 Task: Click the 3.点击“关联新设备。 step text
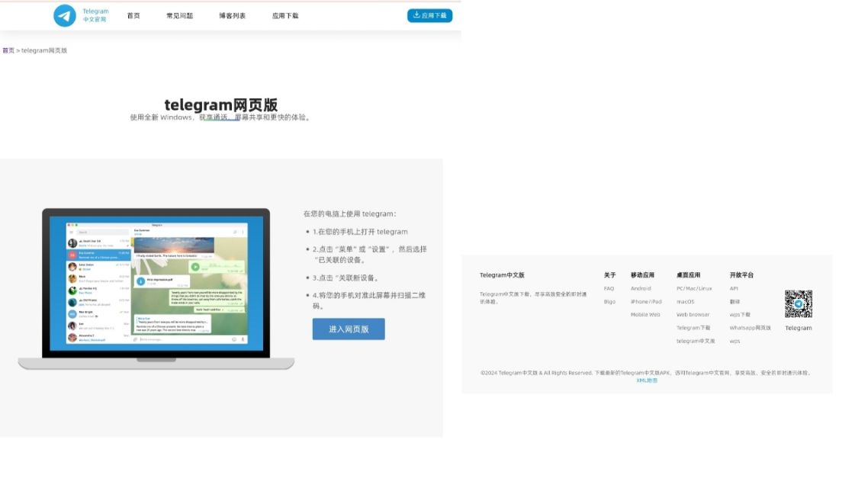(x=346, y=278)
